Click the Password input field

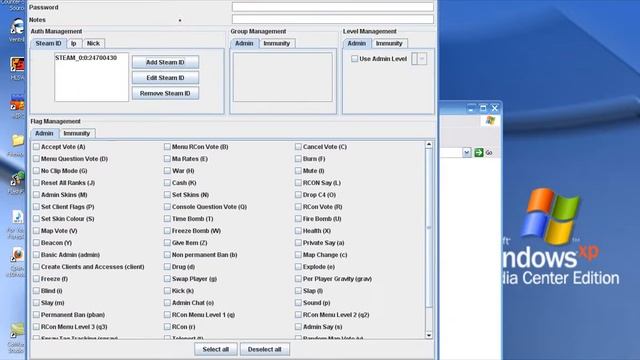coord(333,7)
